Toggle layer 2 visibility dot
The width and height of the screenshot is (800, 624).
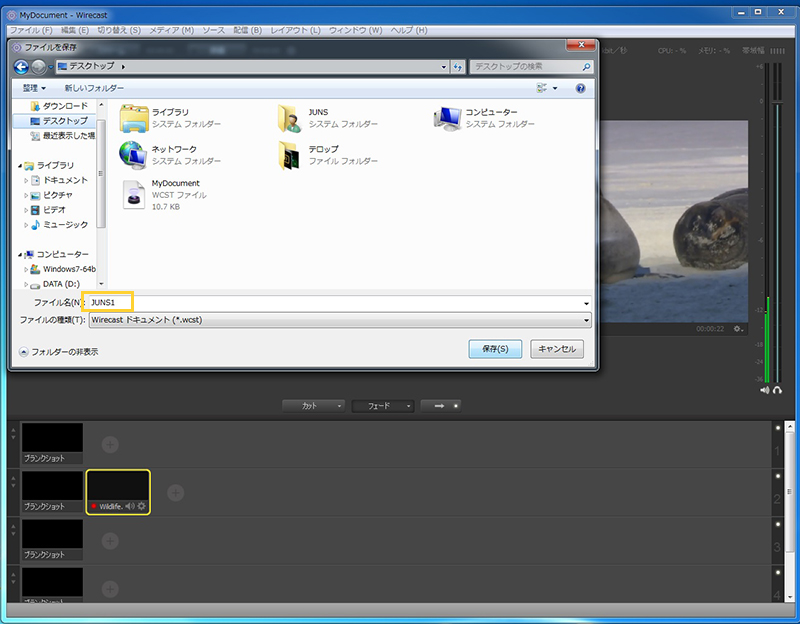[778, 476]
